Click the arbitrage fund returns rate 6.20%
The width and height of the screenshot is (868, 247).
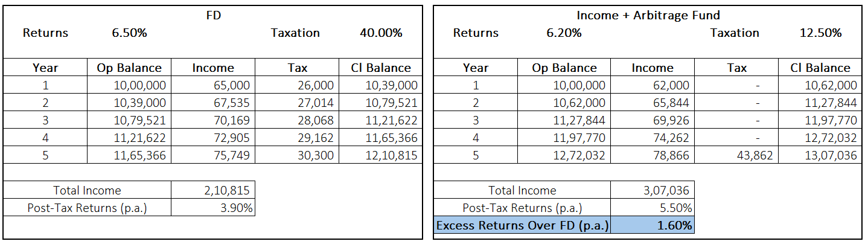click(564, 33)
